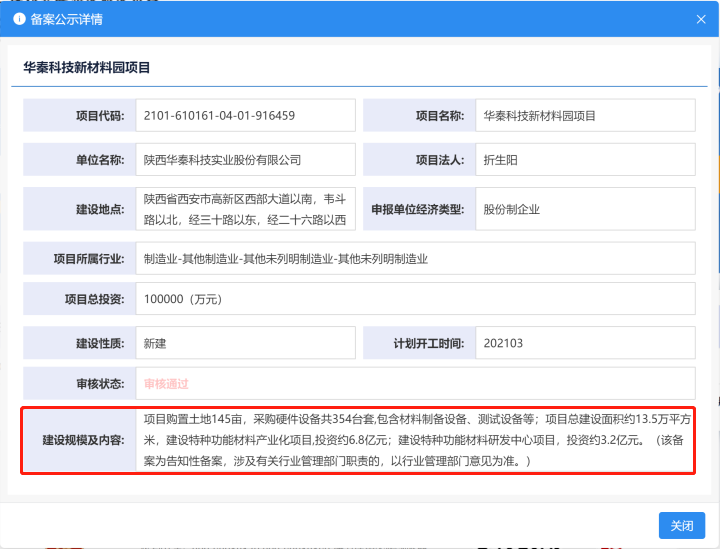Click the label 建设规模及内容:
Image resolution: width=720 pixels, height=549 pixels.
coord(83,440)
